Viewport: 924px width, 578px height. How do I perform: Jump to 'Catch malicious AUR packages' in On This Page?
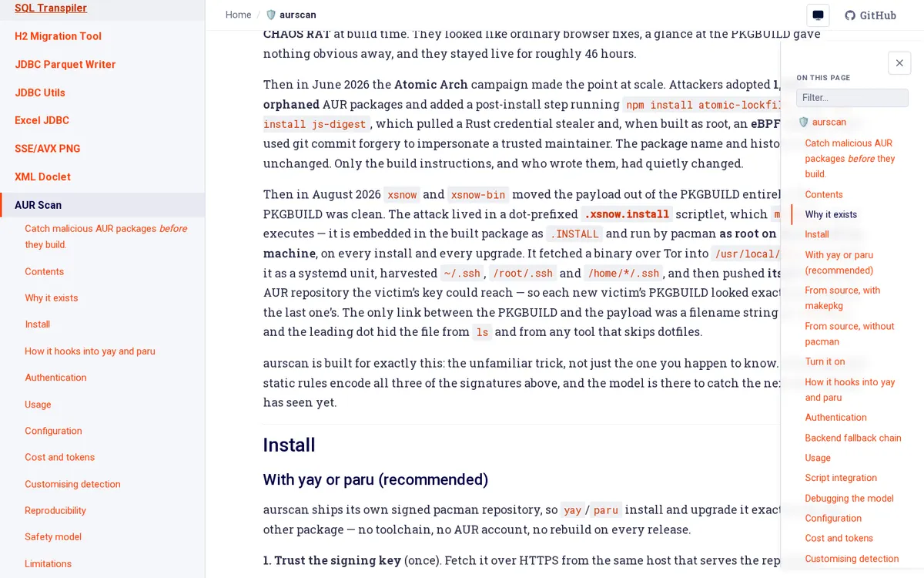pyautogui.click(x=851, y=158)
